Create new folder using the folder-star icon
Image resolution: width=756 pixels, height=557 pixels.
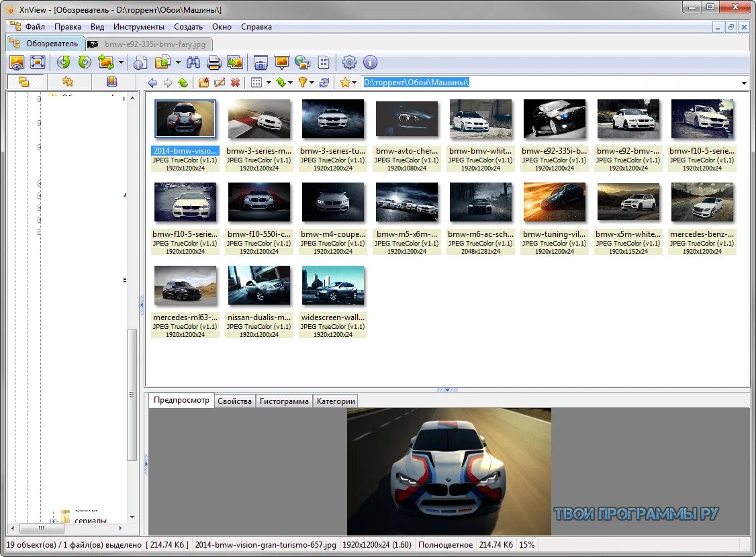[203, 83]
